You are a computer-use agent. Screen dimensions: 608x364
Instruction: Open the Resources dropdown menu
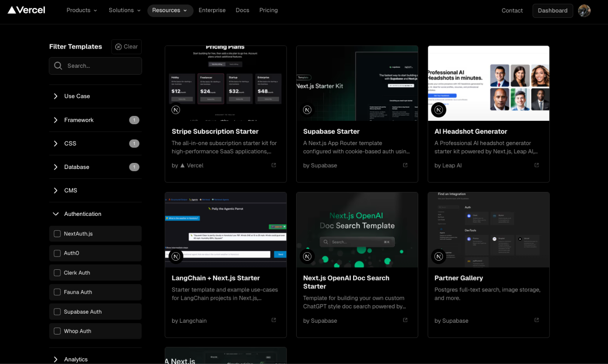tap(170, 10)
